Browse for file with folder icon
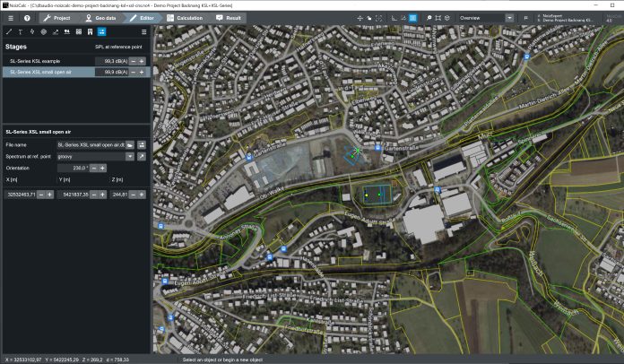 130,144
